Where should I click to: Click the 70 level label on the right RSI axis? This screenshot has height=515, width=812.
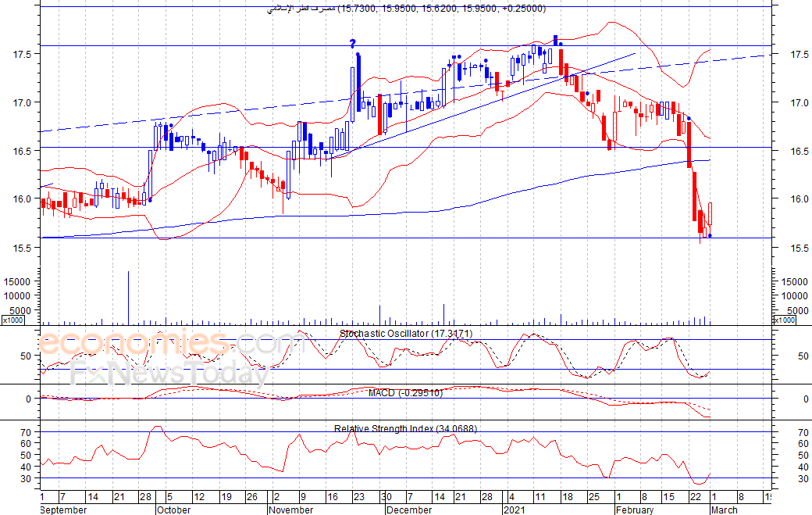tap(798, 432)
